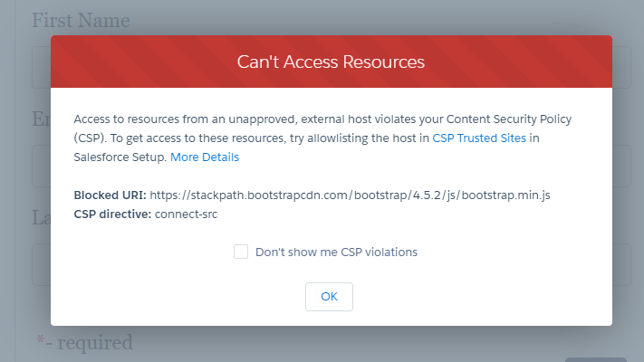Open the More Details link
Viewport: 644px width, 362px height.
(x=205, y=157)
